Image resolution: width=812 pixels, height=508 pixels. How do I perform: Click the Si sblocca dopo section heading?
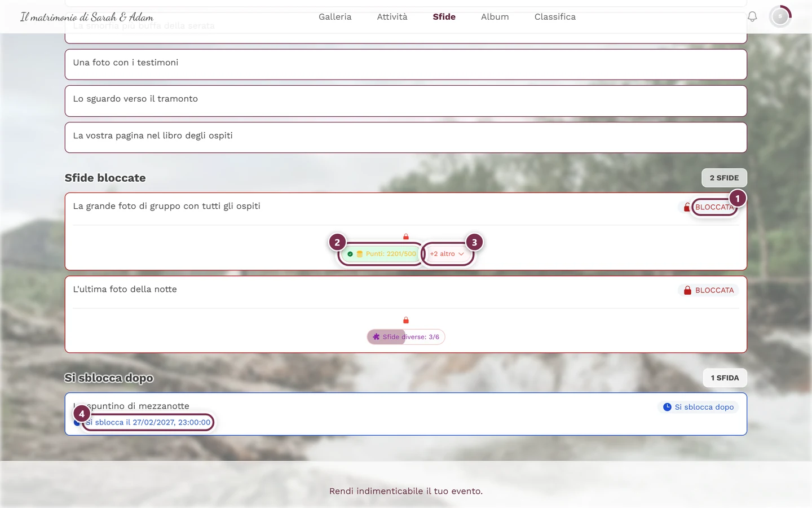[109, 378]
